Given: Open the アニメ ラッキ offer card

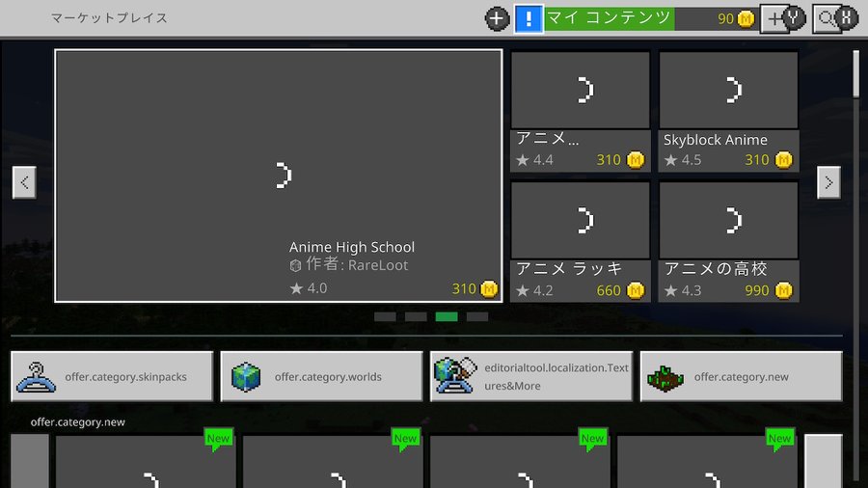Looking at the screenshot, I should click(x=581, y=242).
